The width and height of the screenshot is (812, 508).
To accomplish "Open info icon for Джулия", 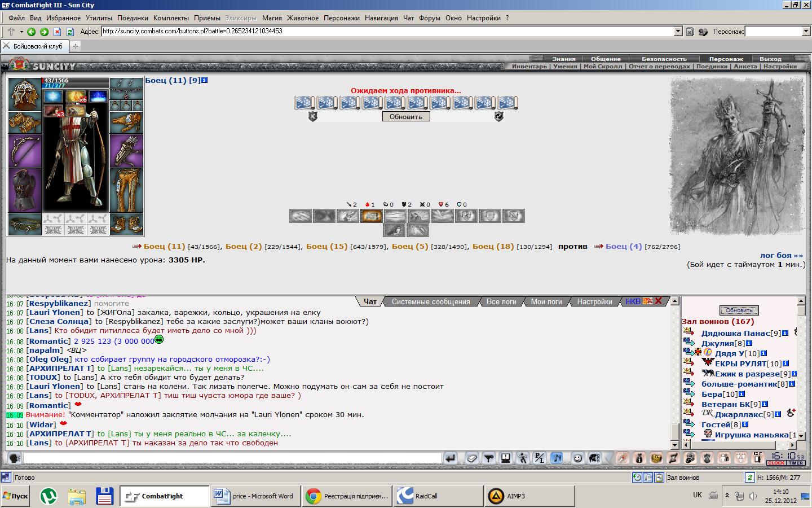I will pos(749,343).
